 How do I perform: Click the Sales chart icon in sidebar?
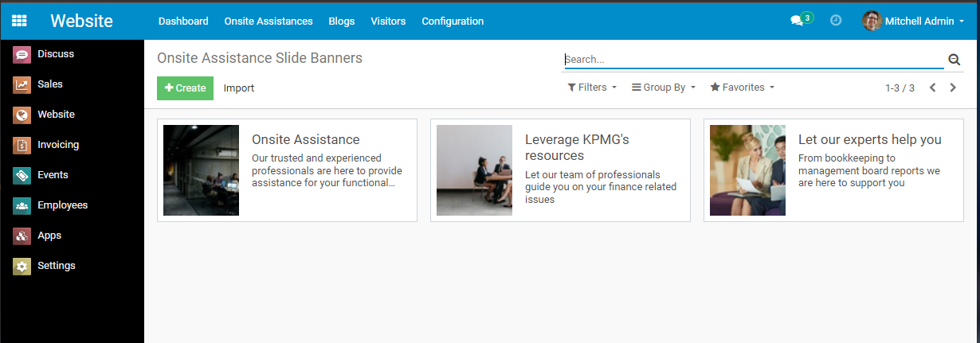pos(22,84)
